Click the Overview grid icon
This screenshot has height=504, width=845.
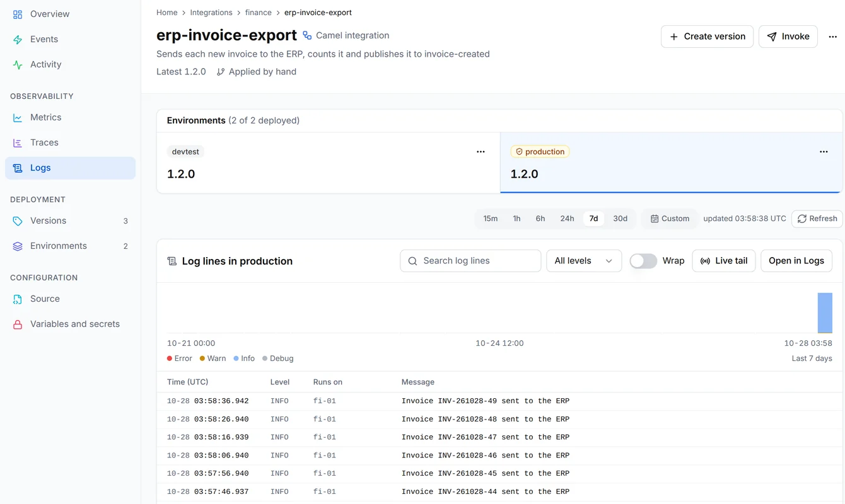(18, 14)
